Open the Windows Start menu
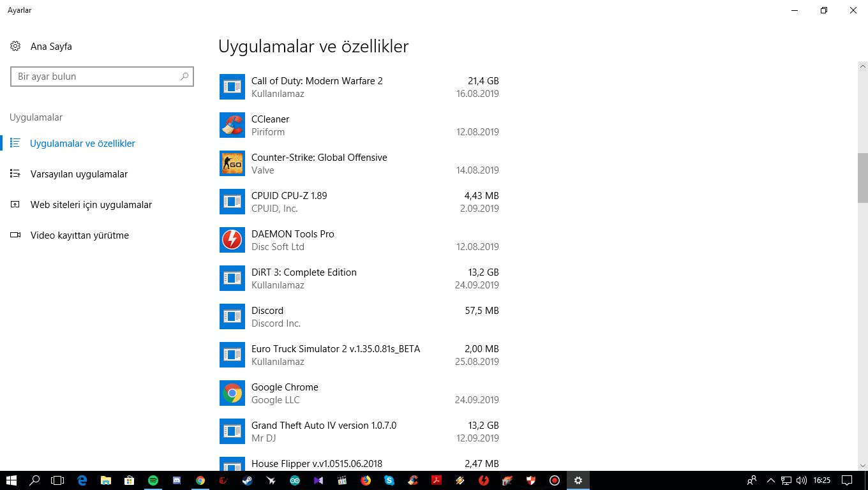The height and width of the screenshot is (490, 868). coord(11,480)
